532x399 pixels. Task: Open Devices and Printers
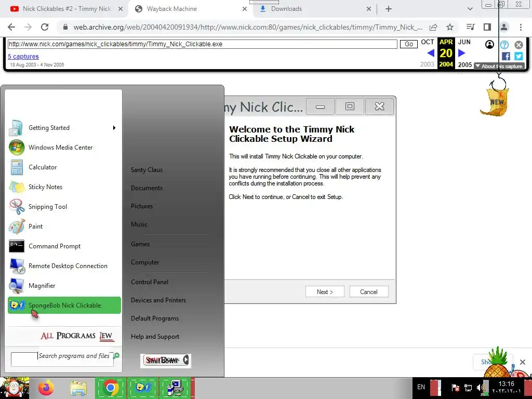point(158,300)
